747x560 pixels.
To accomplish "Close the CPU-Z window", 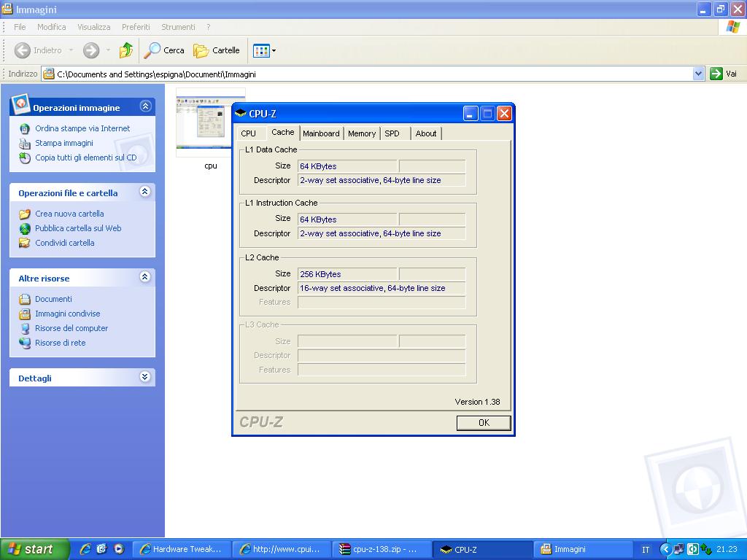I will click(x=504, y=113).
